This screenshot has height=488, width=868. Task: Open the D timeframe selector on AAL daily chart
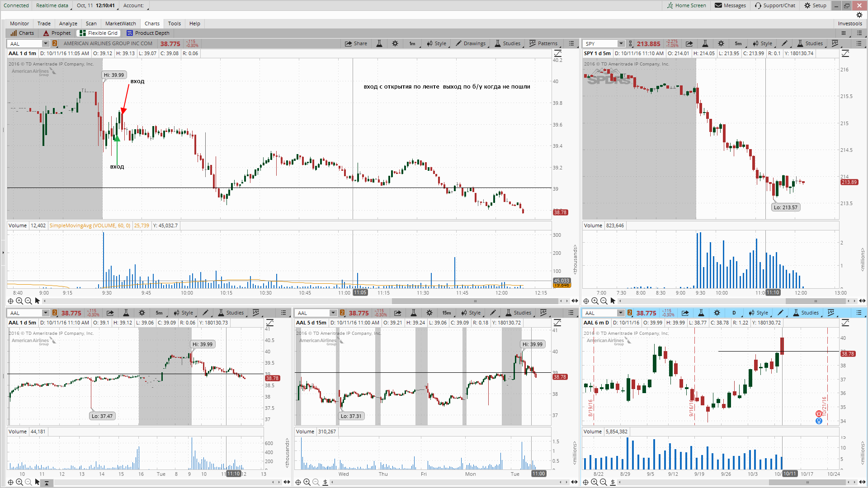coord(734,313)
